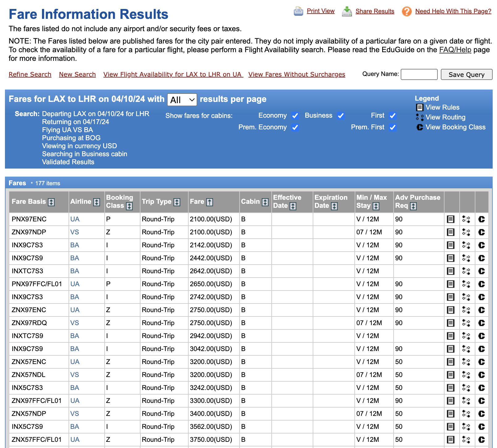
Task: Open VS airline link for ZNX97NDP
Action: (x=75, y=232)
